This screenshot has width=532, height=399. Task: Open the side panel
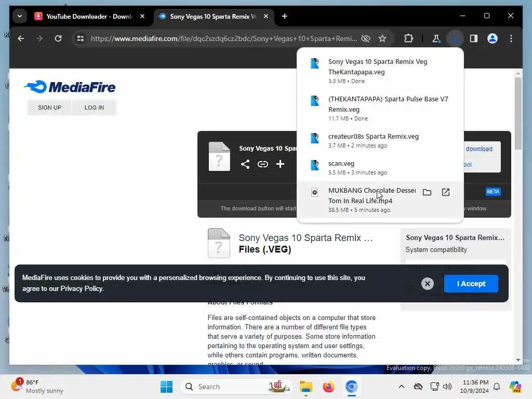(x=474, y=38)
